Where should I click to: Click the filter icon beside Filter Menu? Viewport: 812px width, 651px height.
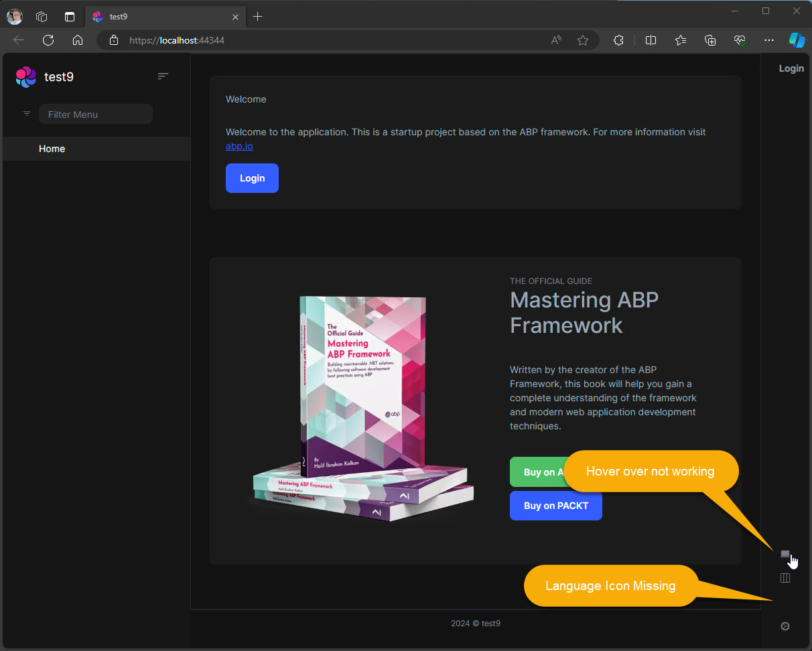pyautogui.click(x=27, y=114)
